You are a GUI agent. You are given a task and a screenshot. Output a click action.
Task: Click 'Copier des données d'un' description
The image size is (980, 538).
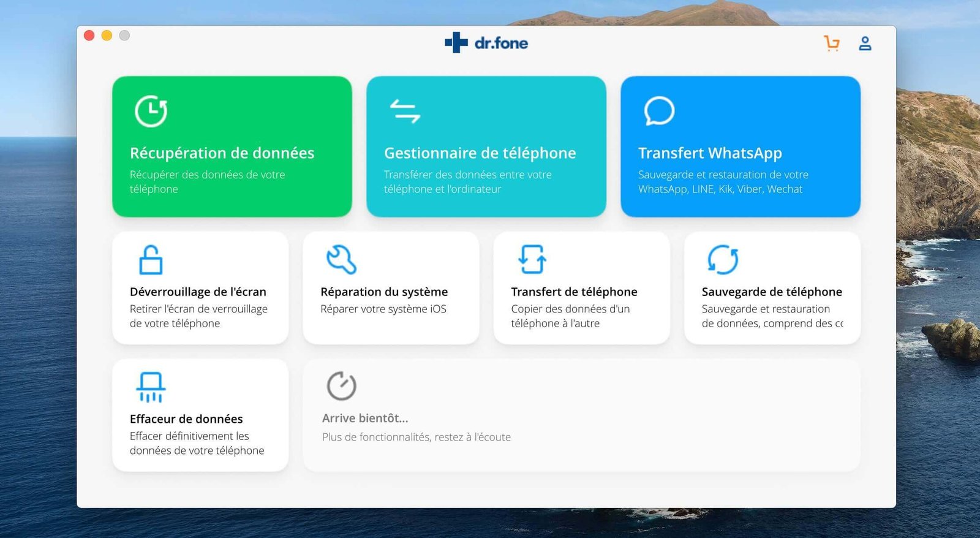click(570, 309)
